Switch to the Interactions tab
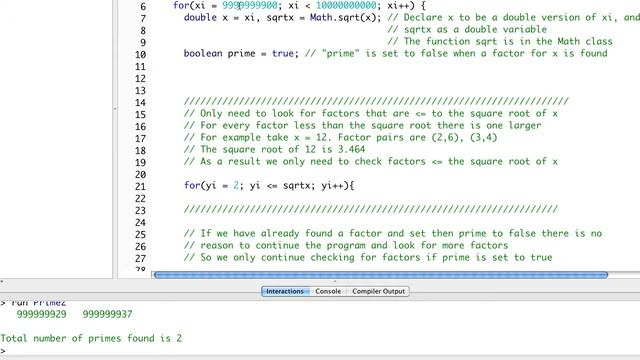Viewport: 640px width, 360px height. pos(285,291)
